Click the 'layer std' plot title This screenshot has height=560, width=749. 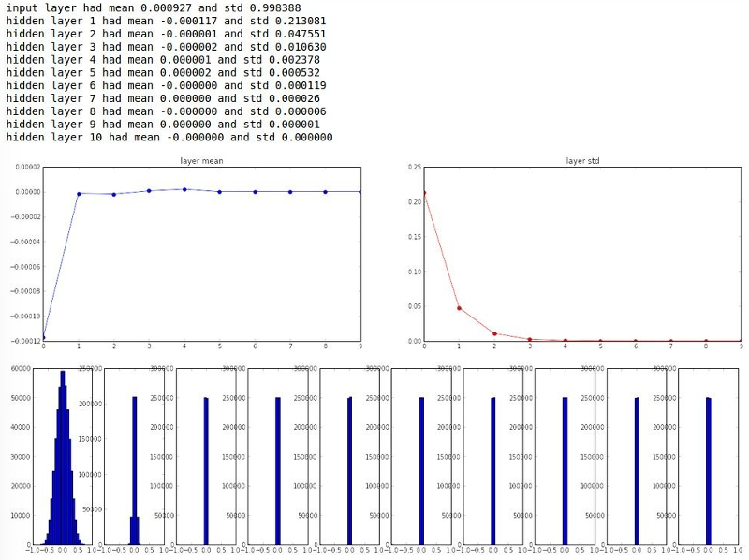coord(582,160)
